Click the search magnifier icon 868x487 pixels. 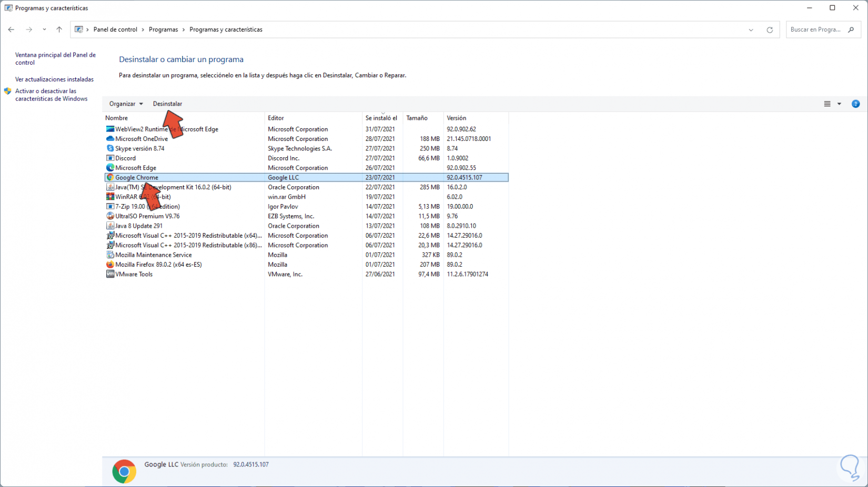click(x=851, y=29)
